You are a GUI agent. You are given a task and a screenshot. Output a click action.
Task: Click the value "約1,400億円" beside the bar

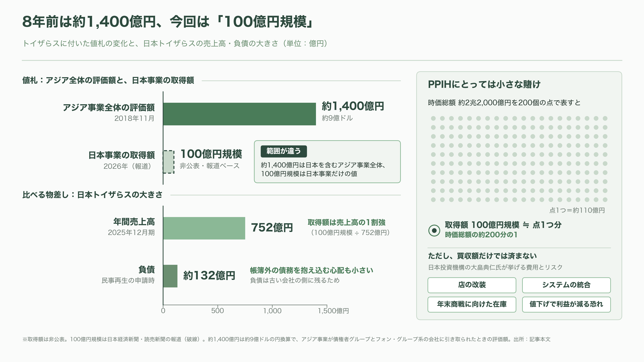click(353, 106)
